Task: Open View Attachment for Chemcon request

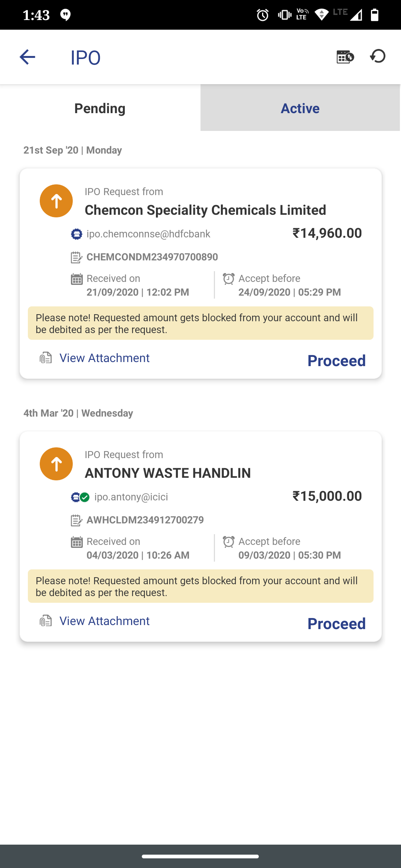Action: click(104, 358)
